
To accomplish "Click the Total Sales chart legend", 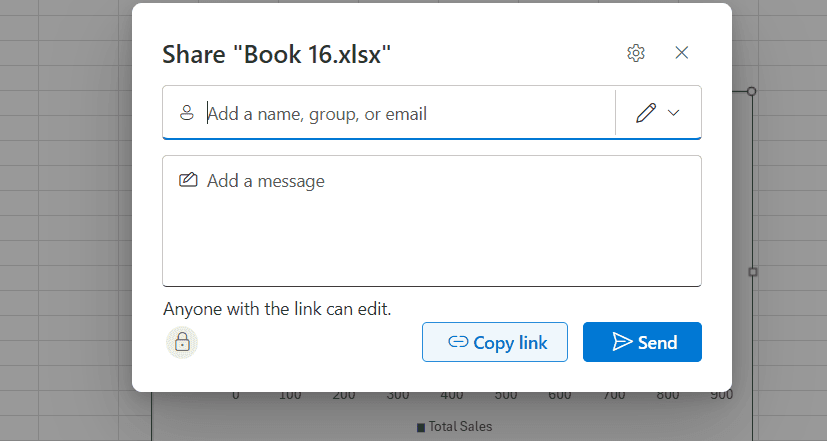I will (x=455, y=427).
